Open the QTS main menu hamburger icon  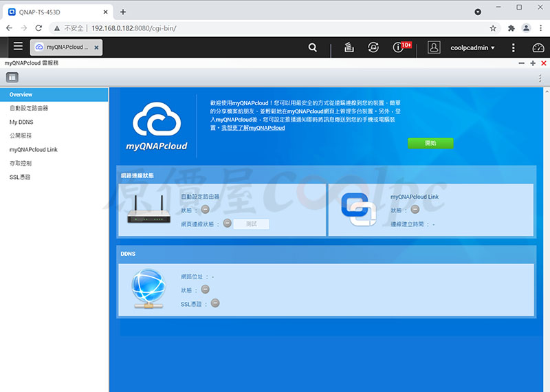click(18, 46)
